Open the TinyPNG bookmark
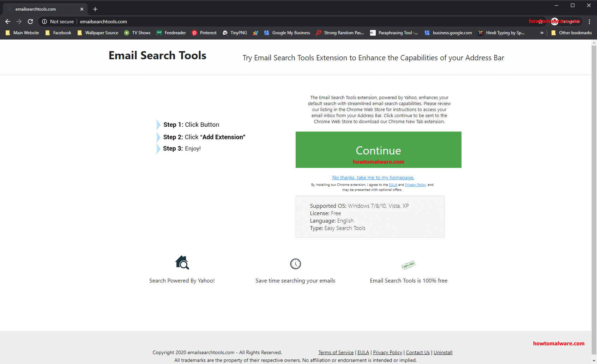The image size is (597, 364). point(235,33)
